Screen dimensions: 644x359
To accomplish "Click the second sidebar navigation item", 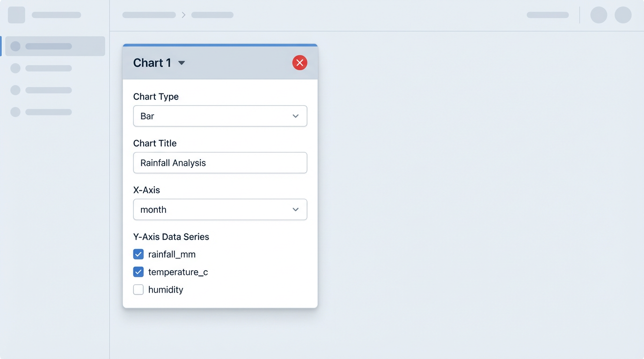I will click(x=51, y=68).
